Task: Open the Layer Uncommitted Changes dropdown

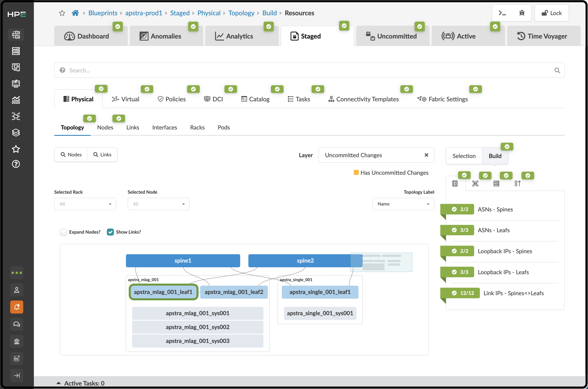Action: click(376, 155)
